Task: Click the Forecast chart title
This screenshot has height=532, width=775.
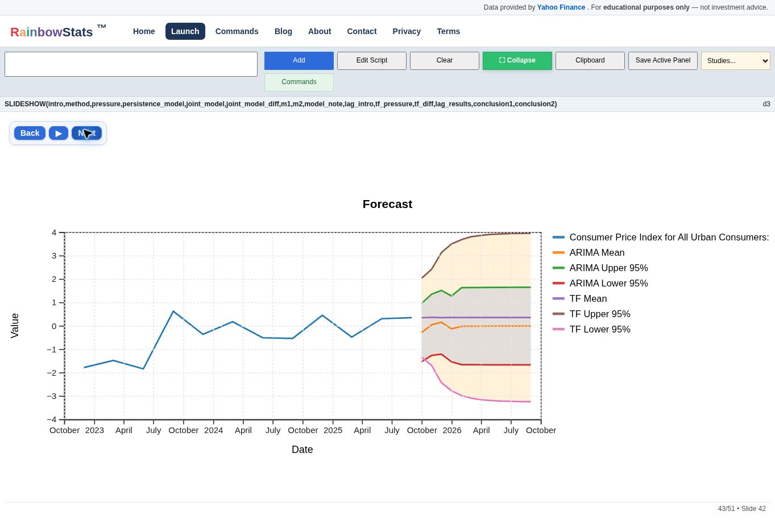Action: [x=387, y=204]
